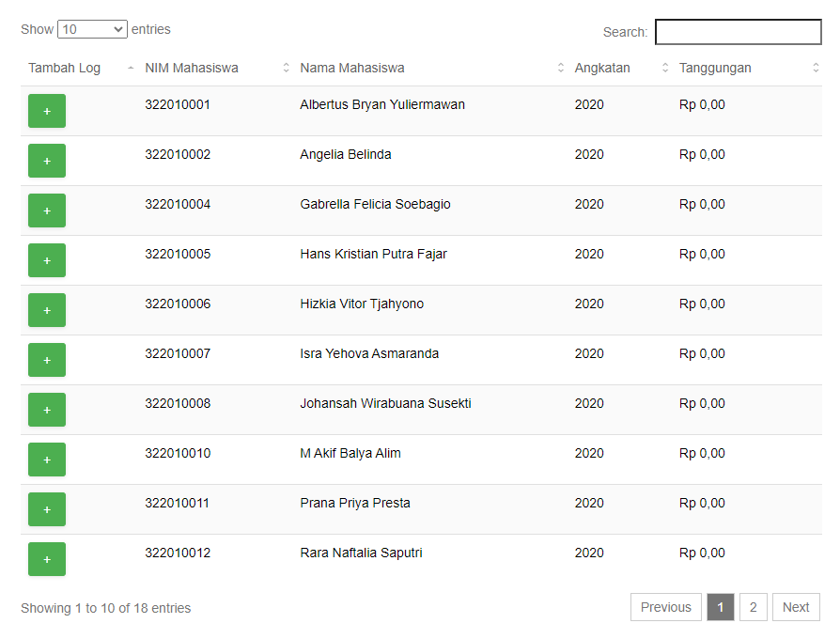Click plus button for Isra Yehova Asmaranda
Screen dimensions: 840x639
[x=47, y=360]
